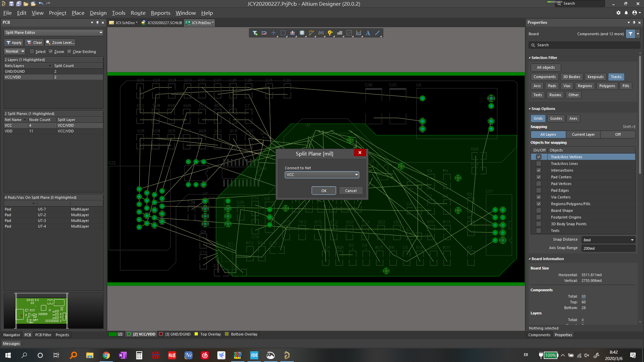Disable the Zoom checkbox

(50, 51)
